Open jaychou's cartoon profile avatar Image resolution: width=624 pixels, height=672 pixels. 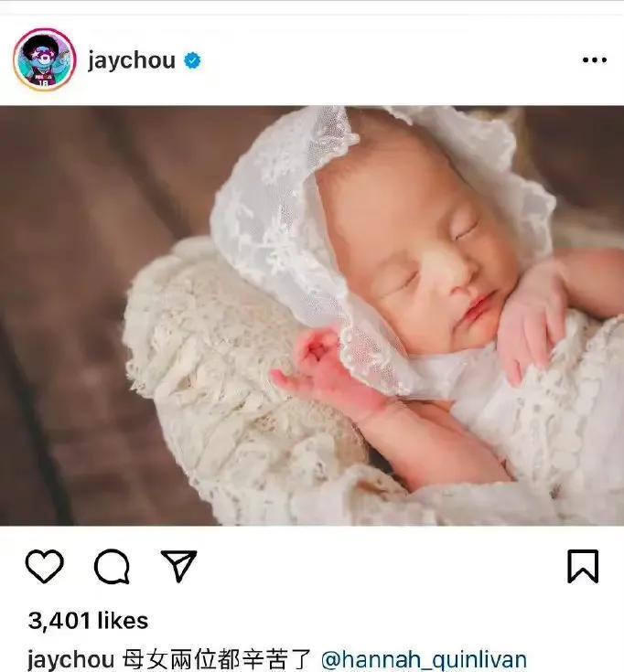[x=45, y=59]
